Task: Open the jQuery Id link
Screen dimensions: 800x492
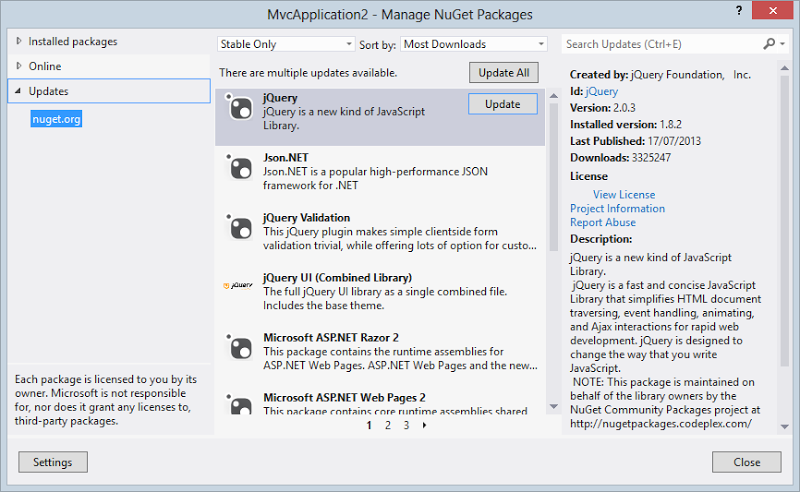Action: click(x=602, y=91)
